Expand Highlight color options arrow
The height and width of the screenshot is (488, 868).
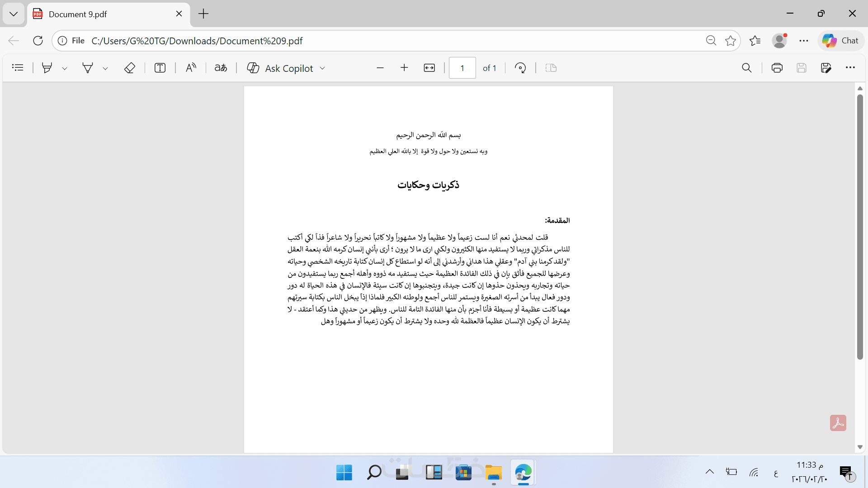(x=65, y=69)
